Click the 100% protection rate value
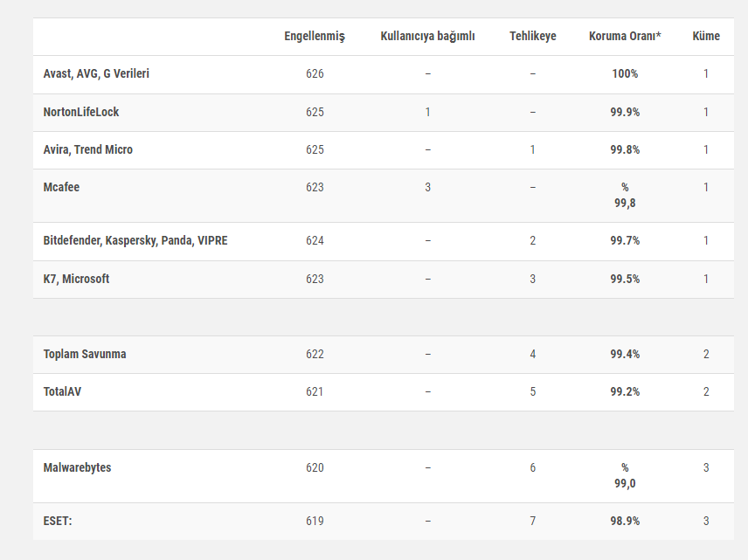Image resolution: width=748 pixels, height=560 pixels. (x=625, y=73)
